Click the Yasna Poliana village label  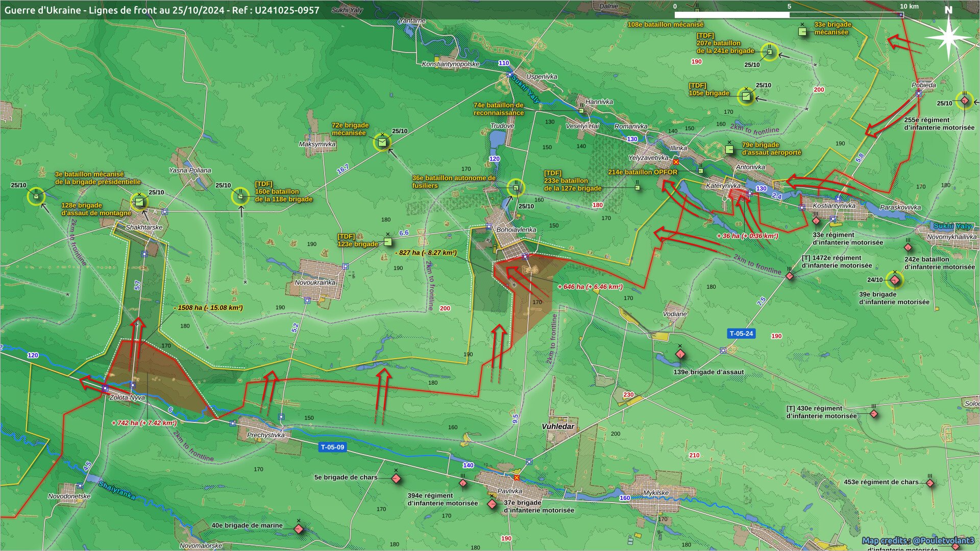(190, 170)
